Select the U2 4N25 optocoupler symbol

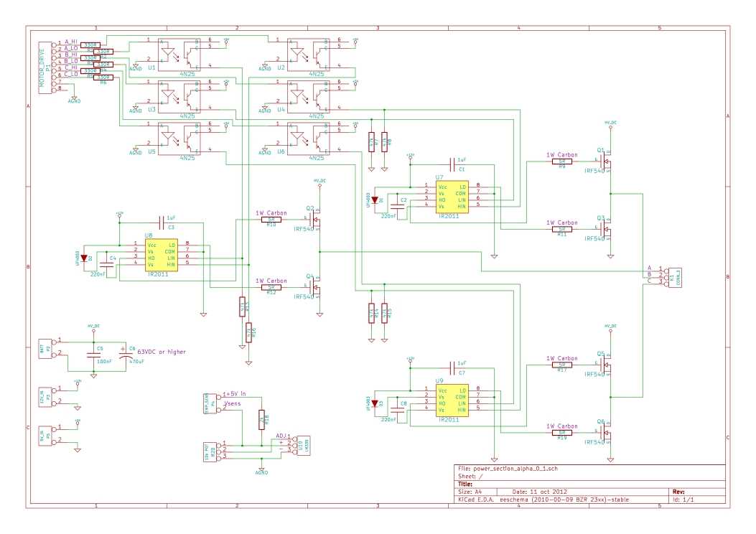(309, 55)
